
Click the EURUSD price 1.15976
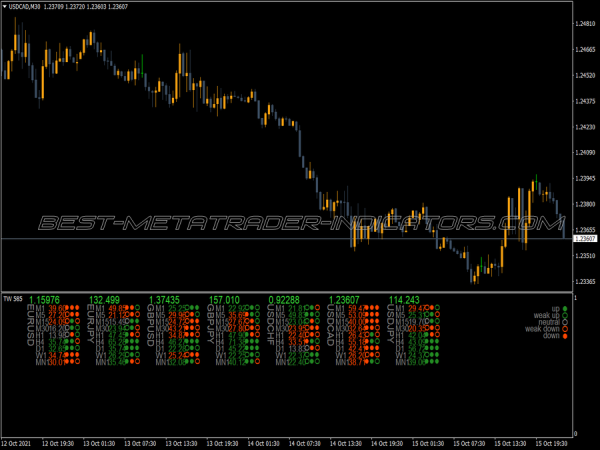[x=44, y=300]
